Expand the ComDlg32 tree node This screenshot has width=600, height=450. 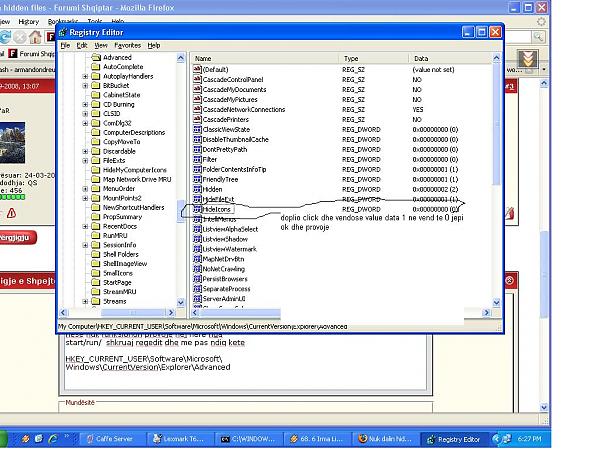point(85,123)
